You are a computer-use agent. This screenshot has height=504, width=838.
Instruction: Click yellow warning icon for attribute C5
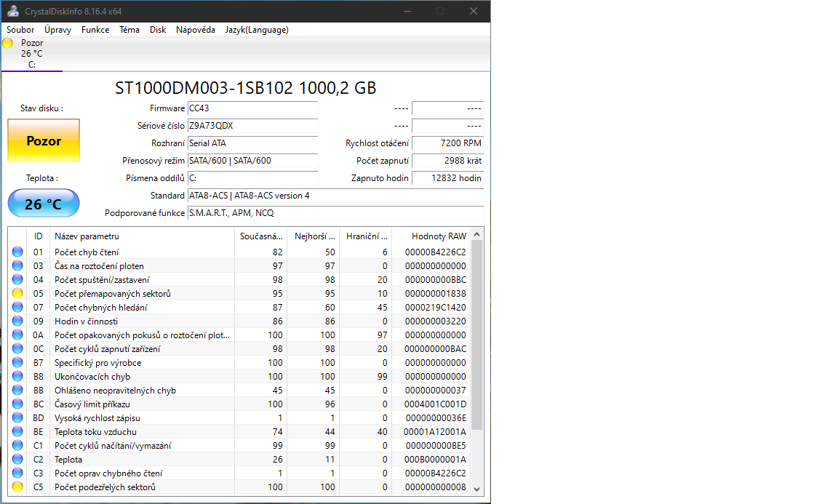tap(17, 487)
